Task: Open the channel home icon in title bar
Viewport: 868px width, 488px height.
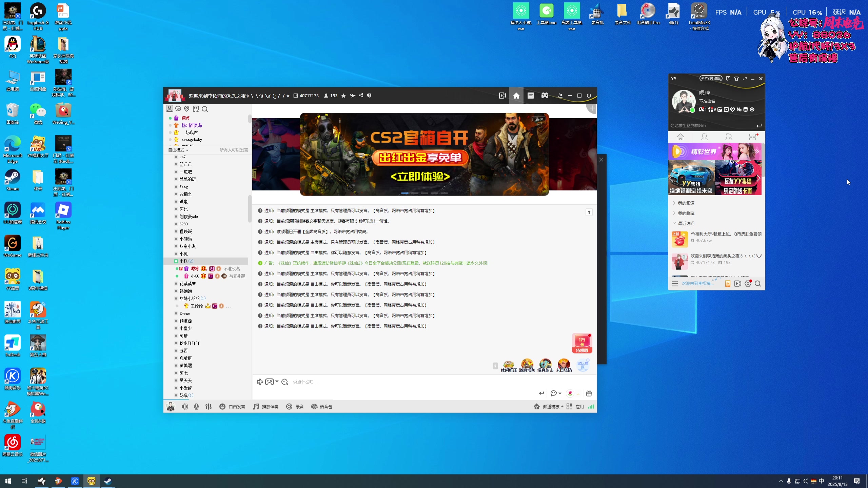Action: tap(516, 96)
